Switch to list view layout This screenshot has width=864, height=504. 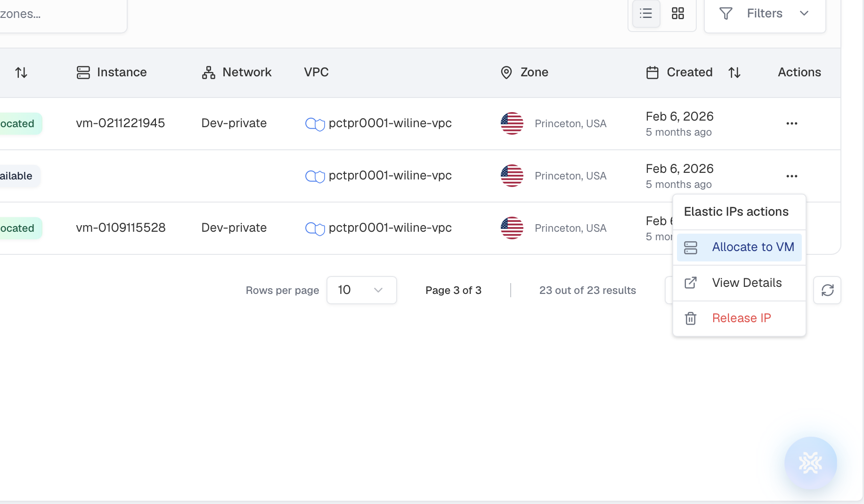(646, 14)
